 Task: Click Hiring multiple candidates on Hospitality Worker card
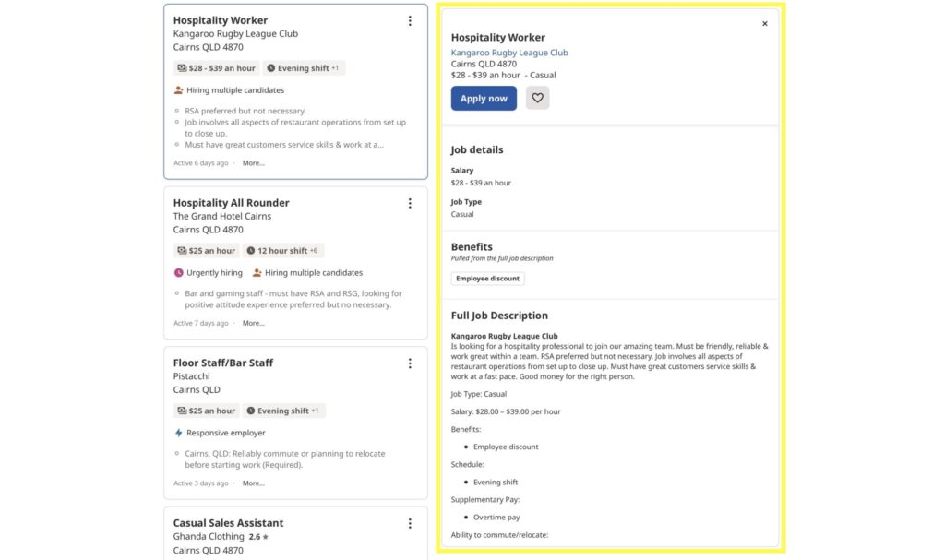click(x=229, y=89)
